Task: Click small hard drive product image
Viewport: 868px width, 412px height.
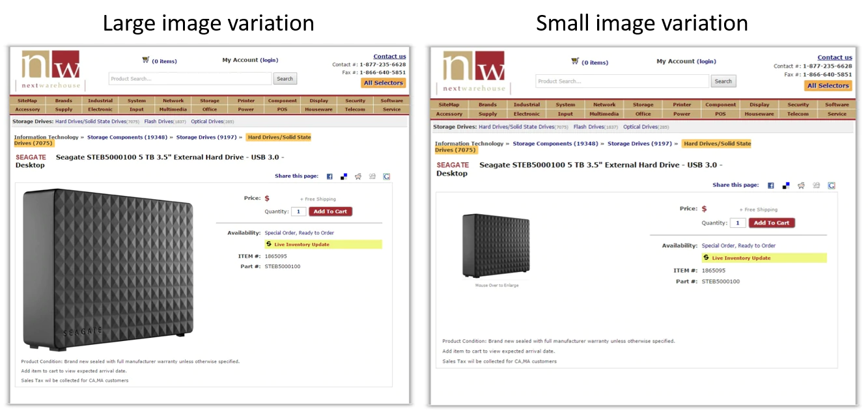Action: pos(496,246)
